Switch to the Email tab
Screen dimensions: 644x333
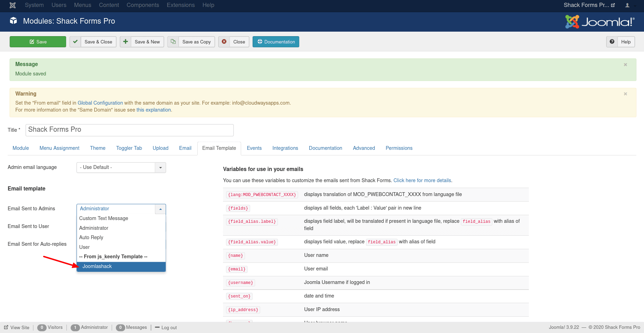[185, 148]
